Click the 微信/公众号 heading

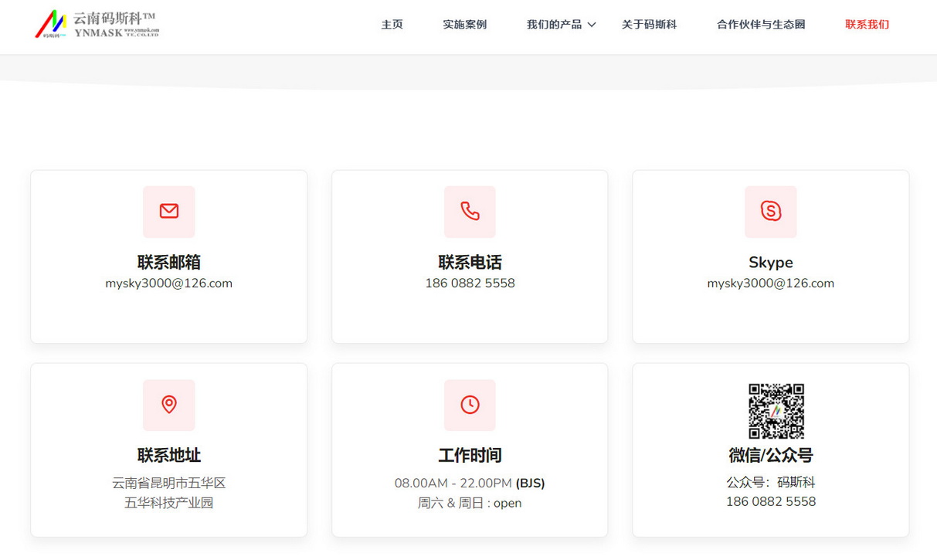(x=771, y=455)
